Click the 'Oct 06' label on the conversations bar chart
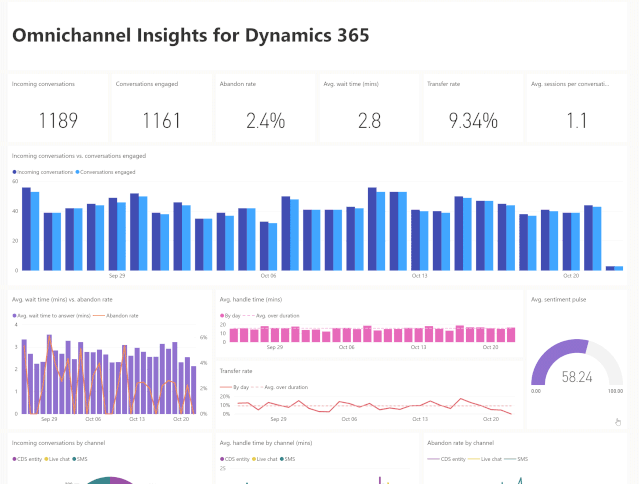Screen dimensions: 639x484 (268, 276)
